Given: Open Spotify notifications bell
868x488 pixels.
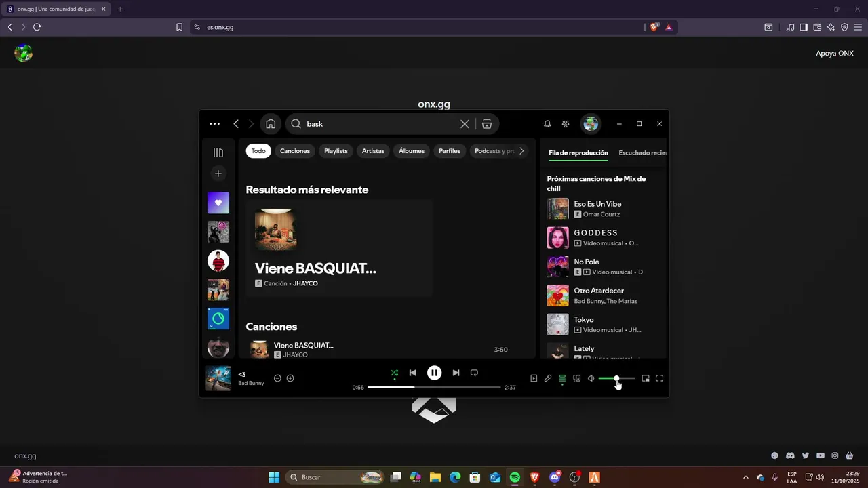Looking at the screenshot, I should (x=547, y=124).
